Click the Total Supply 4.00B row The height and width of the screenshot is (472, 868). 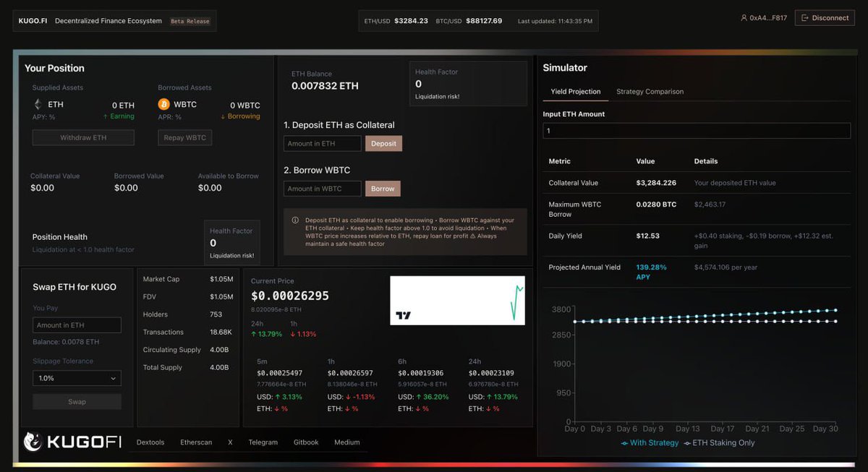coord(188,367)
